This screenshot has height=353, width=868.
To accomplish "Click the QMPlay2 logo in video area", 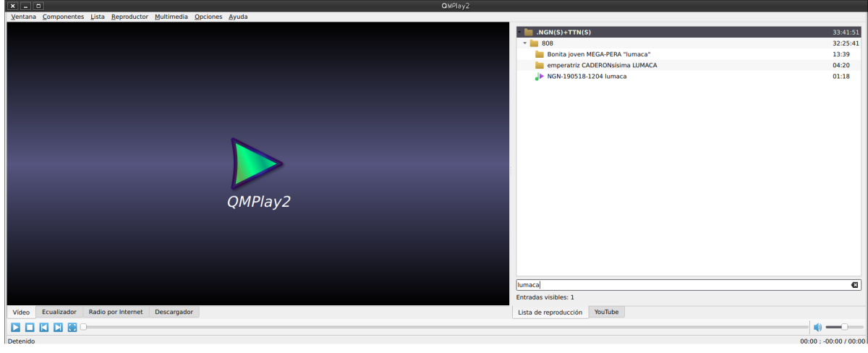I will (x=258, y=174).
